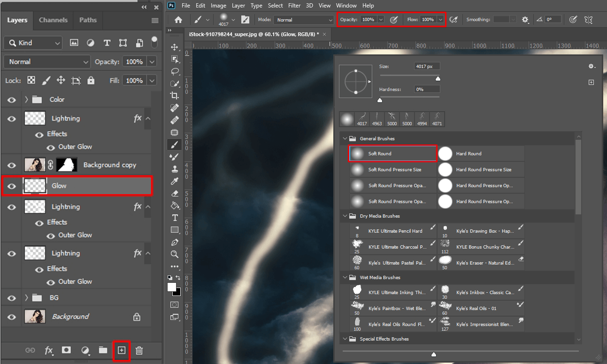Open the Fill slider arrow

point(152,81)
